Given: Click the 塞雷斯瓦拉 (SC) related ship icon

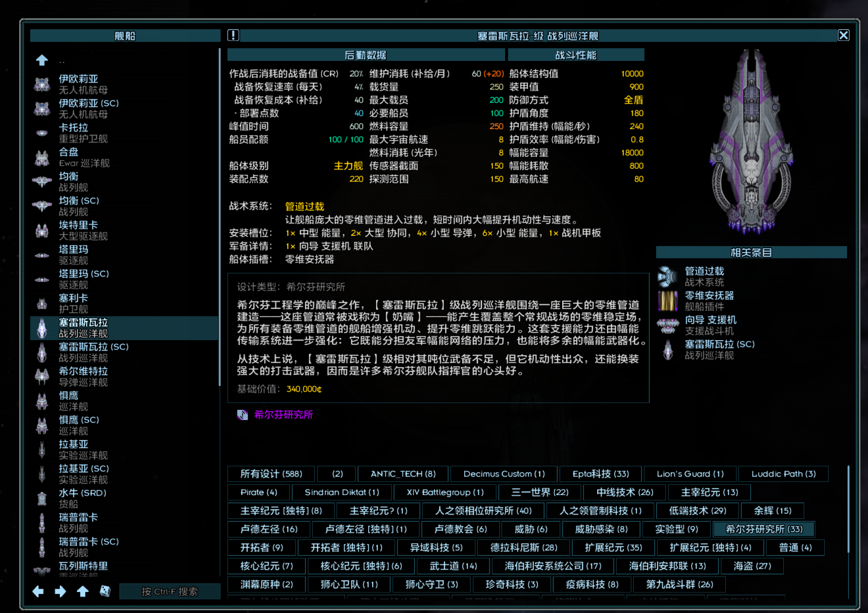Looking at the screenshot, I should [668, 350].
